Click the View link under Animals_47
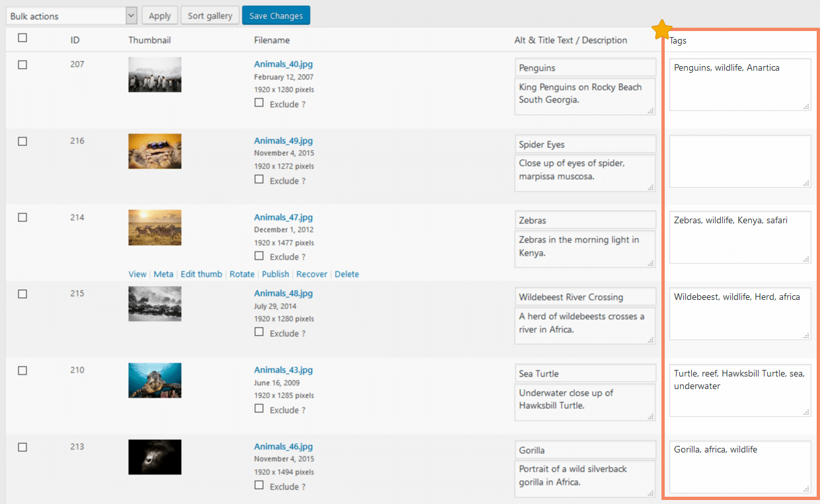This screenshot has width=820, height=504. click(137, 274)
